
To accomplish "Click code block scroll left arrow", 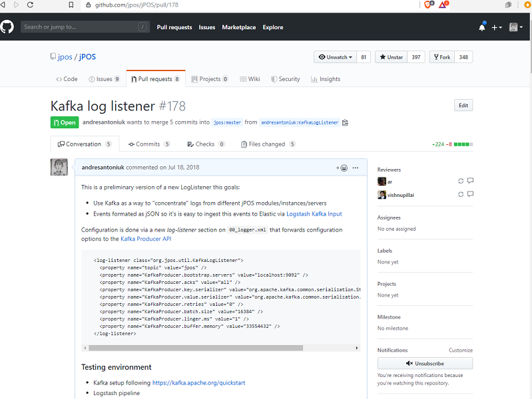I will pos(85,348).
